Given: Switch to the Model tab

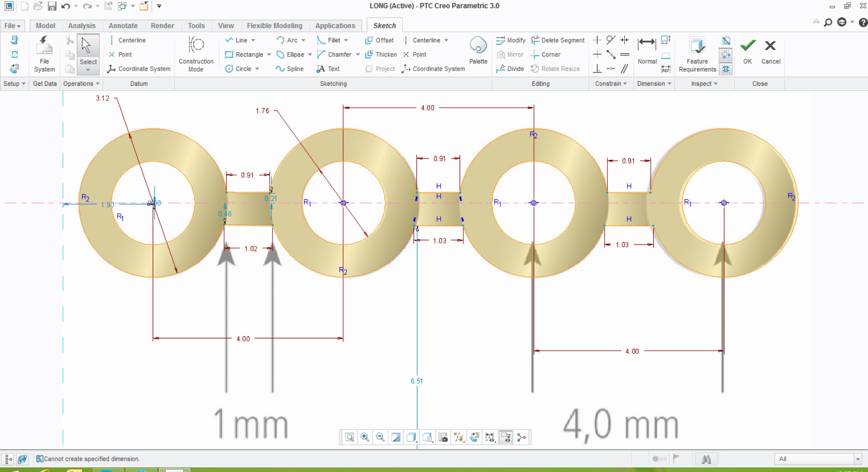Looking at the screenshot, I should point(46,26).
